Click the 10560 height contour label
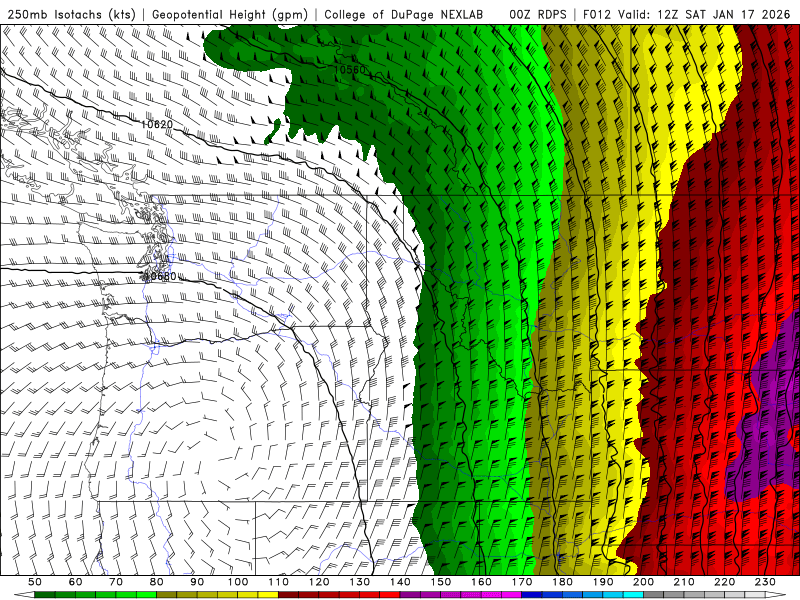 pyautogui.click(x=349, y=69)
